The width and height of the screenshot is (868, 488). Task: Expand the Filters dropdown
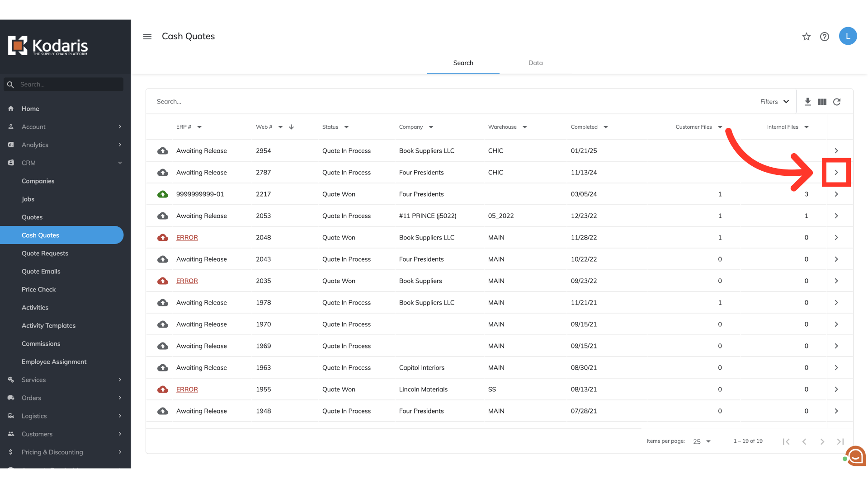[x=774, y=102]
